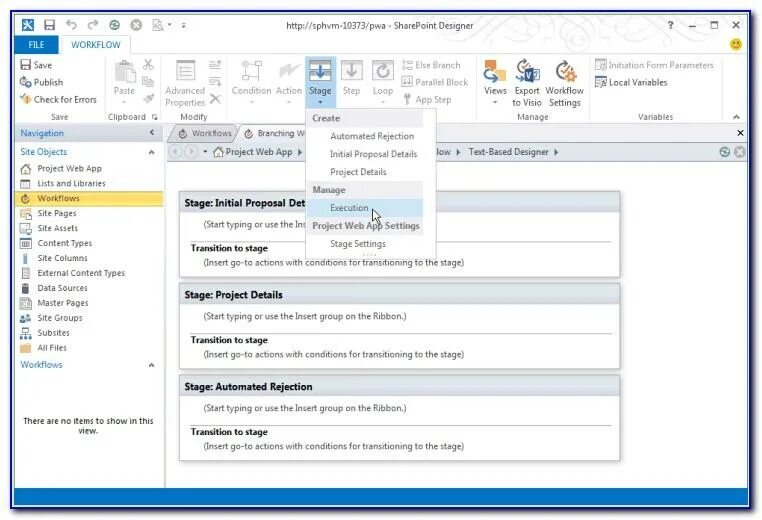762x520 pixels.
Task: Open Site Pages
Action: pyautogui.click(x=56, y=213)
